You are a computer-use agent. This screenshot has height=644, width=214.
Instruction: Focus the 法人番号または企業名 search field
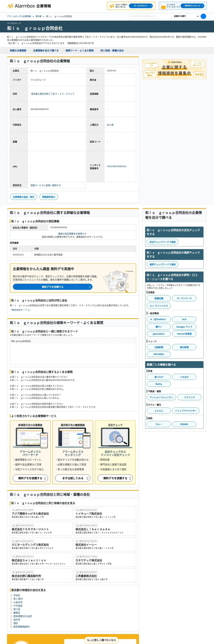(150, 16)
